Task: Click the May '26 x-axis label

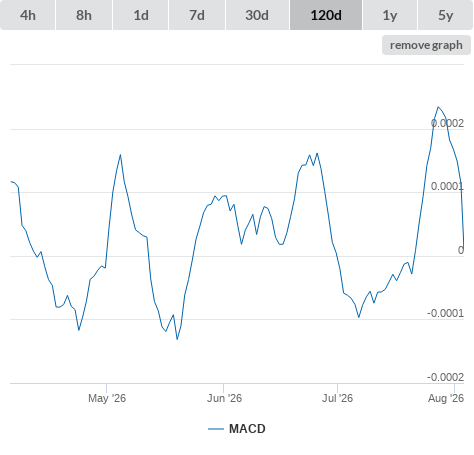Action: (x=107, y=398)
